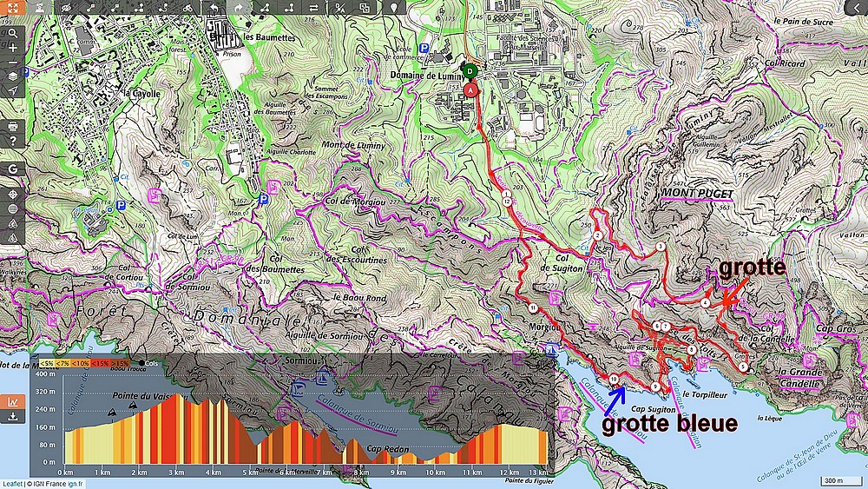Select waypoint 3 on the route
Screen dimensions: 868x489
661,247
